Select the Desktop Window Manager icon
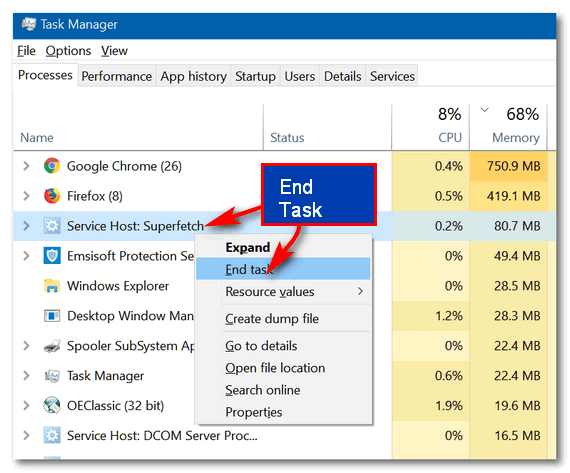The height and width of the screenshot is (473, 570). [x=52, y=316]
